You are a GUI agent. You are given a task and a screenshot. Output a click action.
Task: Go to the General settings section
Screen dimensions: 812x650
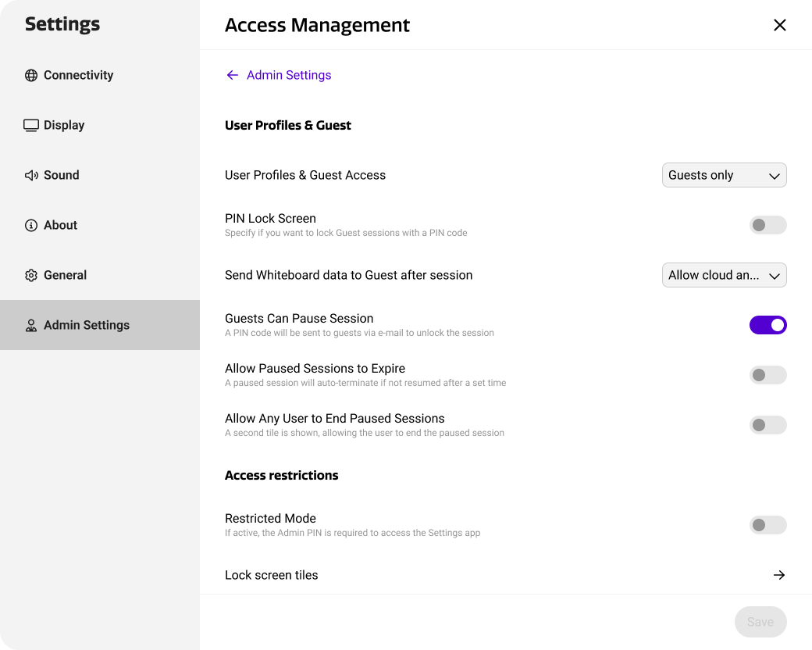[x=65, y=275]
